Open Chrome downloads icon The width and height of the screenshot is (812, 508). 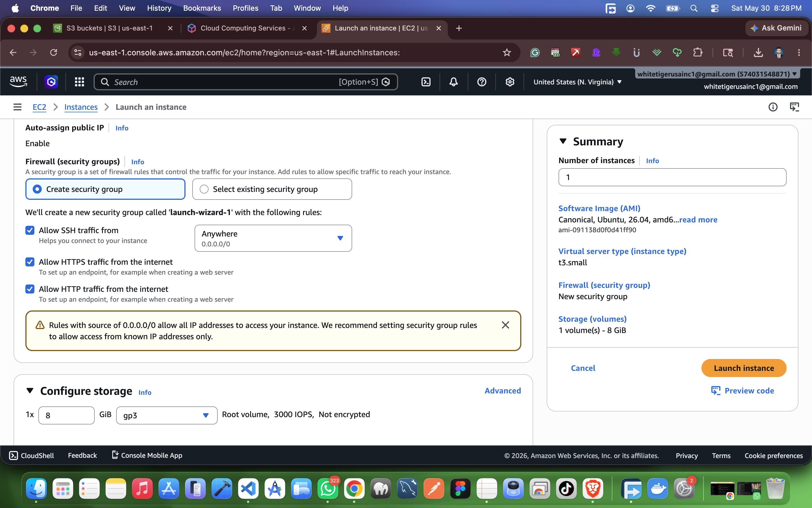758,52
